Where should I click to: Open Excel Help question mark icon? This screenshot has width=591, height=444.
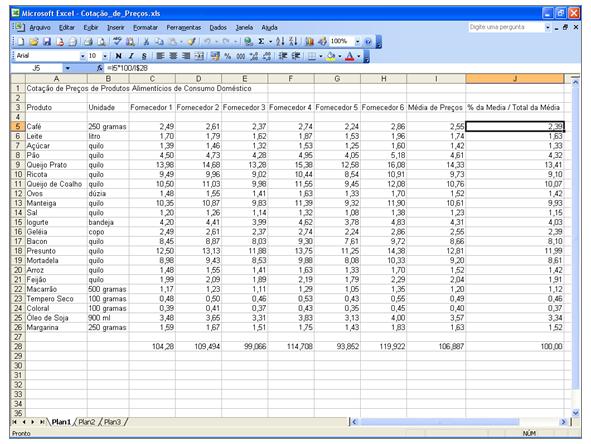pyautogui.click(x=368, y=41)
